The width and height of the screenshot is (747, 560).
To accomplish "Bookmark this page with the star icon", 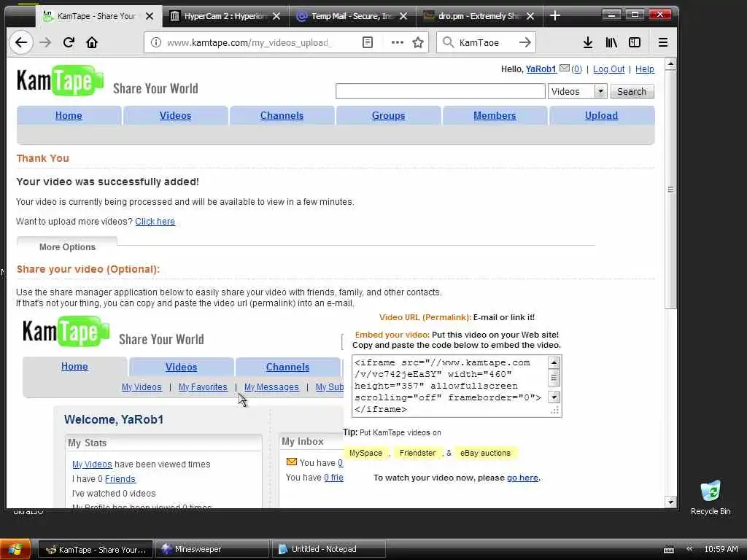I will [x=418, y=43].
